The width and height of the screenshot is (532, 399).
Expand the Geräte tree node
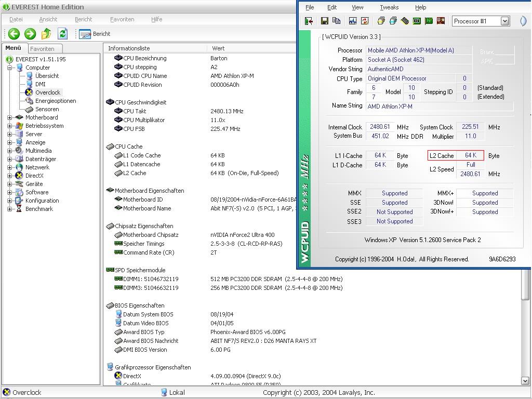coord(9,184)
